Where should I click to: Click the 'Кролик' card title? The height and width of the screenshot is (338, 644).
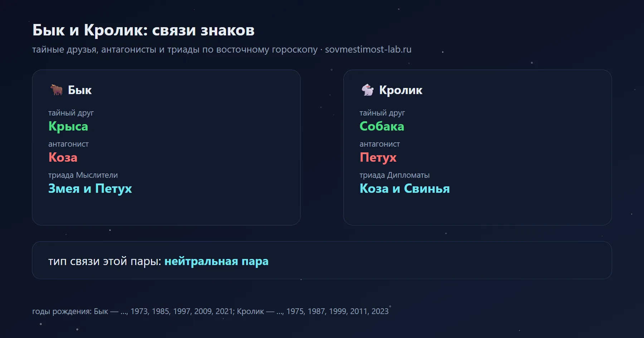pyautogui.click(x=401, y=90)
